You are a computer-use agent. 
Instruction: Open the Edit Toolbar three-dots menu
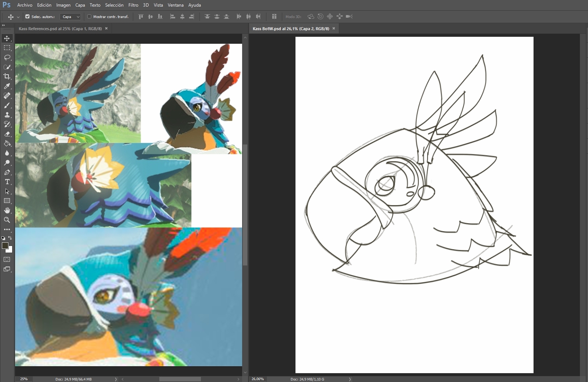pyautogui.click(x=7, y=229)
